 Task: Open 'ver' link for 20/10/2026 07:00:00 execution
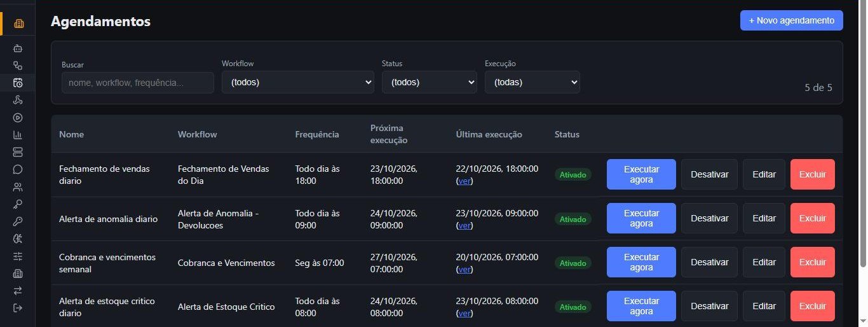465,269
